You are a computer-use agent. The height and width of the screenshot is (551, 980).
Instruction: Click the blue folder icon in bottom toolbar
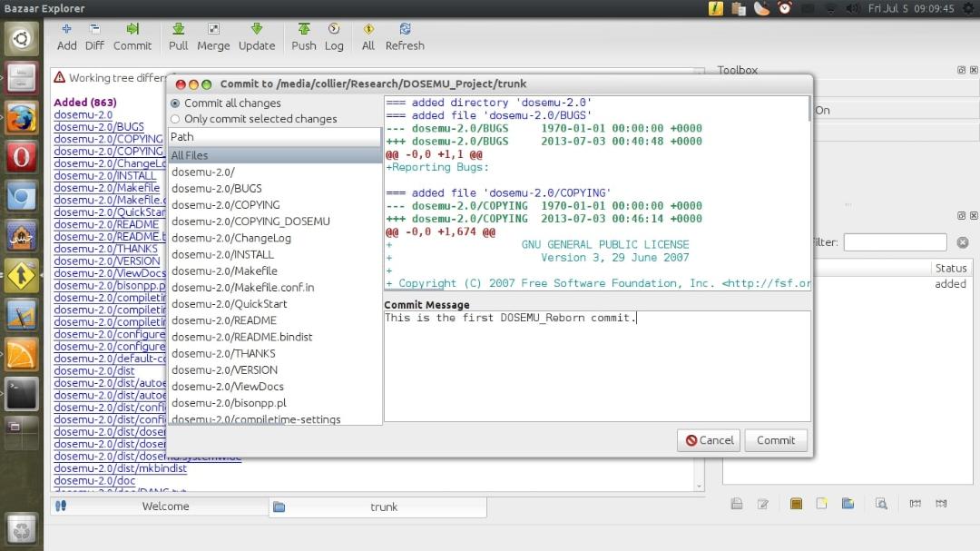point(848,504)
